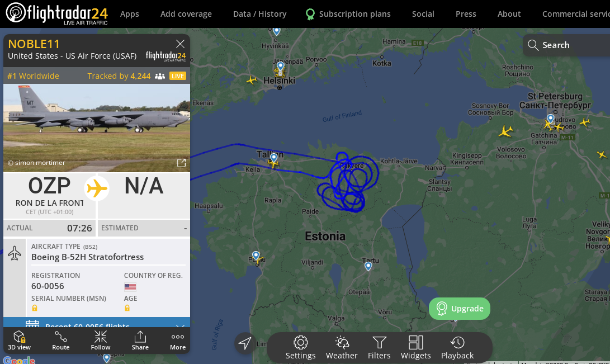
Task: Go to Subscription plans
Action: pyautogui.click(x=348, y=14)
